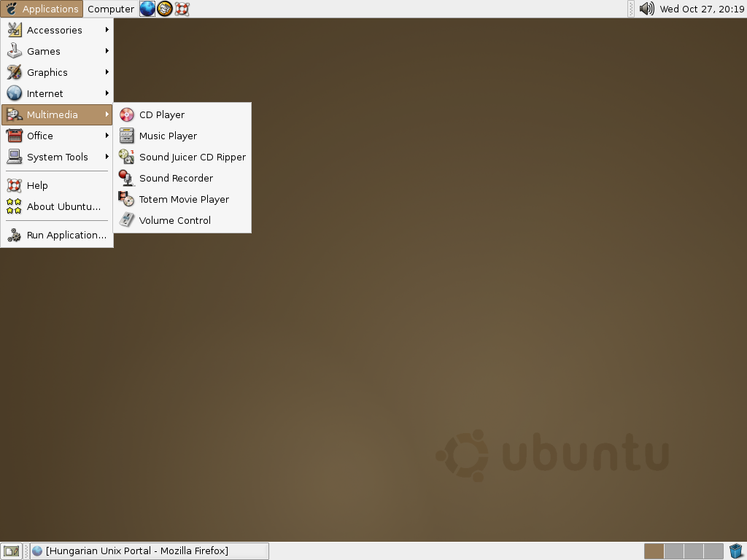Screen dimensions: 747x560
Task: Click the Totem Movie Player icon
Action: 127,199
